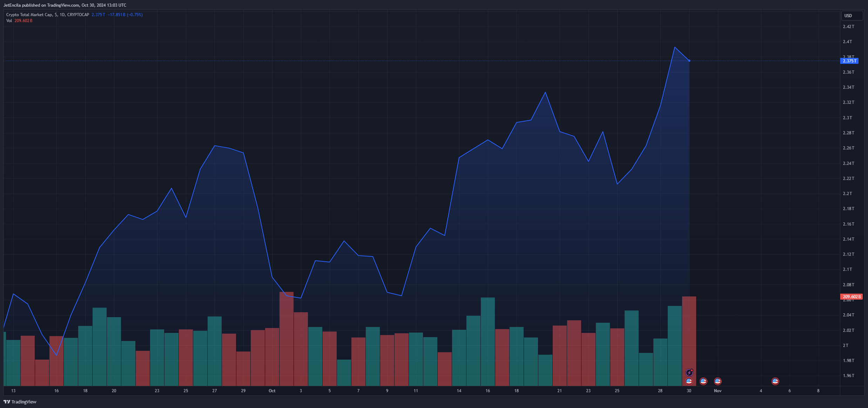868x408 pixels.
Task: Click the red 209.602B volume tag on the price axis
Action: pyautogui.click(x=852, y=297)
